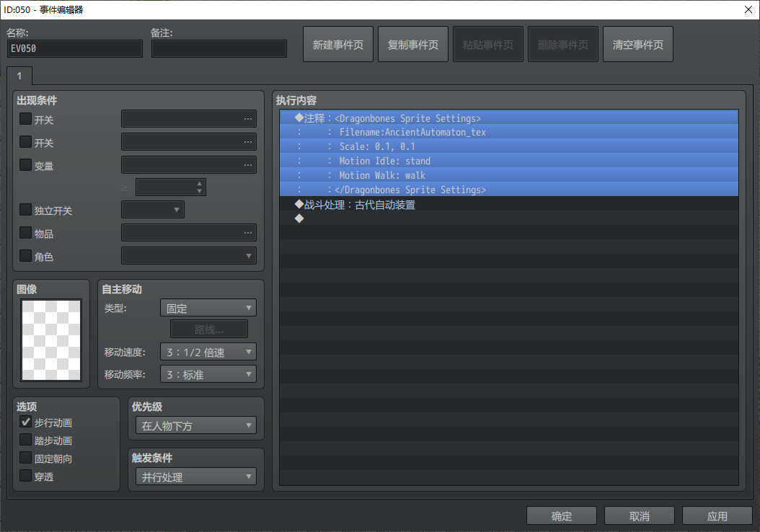This screenshot has height=532, width=760.
Task: Tick the 变量 condition checkbox
Action: click(25, 165)
